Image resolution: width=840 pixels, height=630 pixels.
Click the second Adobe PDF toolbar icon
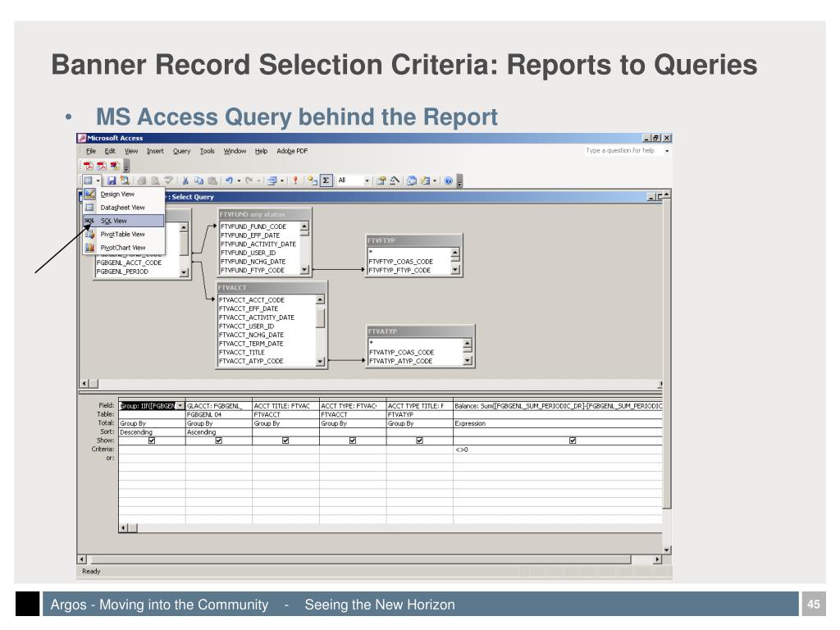(x=101, y=166)
